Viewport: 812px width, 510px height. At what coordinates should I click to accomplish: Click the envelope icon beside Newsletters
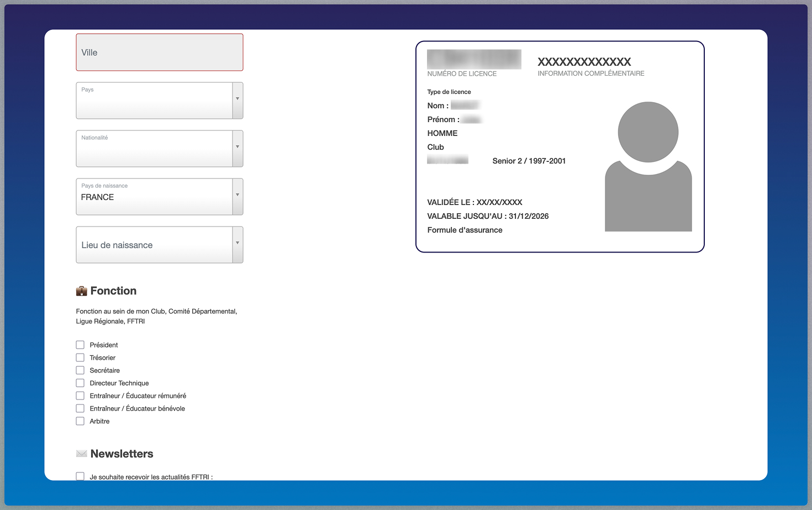click(x=82, y=454)
